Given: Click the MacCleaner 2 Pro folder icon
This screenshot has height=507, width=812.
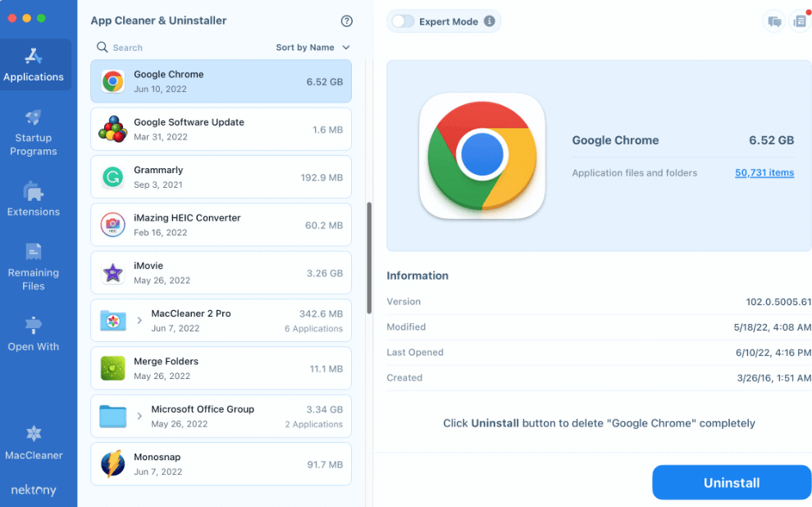Looking at the screenshot, I should (x=112, y=321).
